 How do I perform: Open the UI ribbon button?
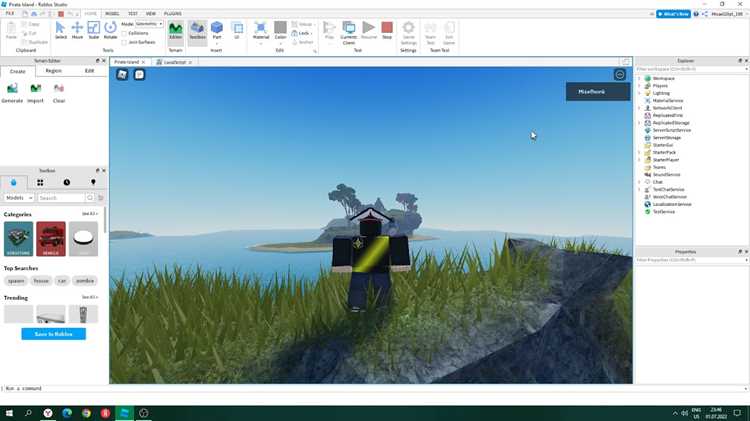click(237, 31)
